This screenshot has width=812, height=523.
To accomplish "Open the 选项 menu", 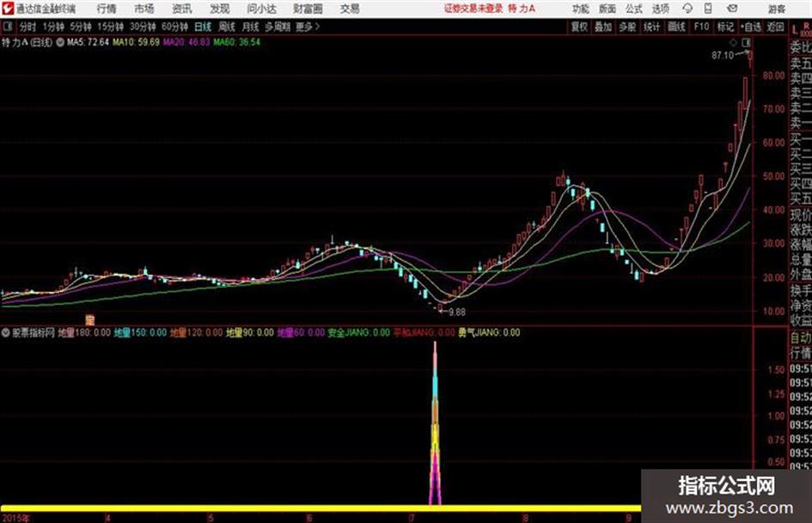I will coord(661,9).
